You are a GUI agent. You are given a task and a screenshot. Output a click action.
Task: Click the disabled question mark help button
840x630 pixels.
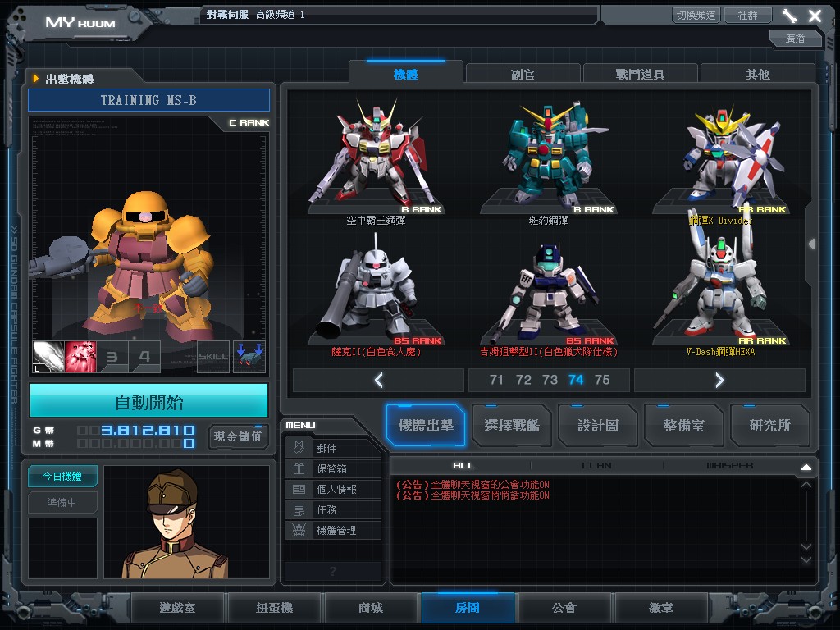(x=333, y=571)
